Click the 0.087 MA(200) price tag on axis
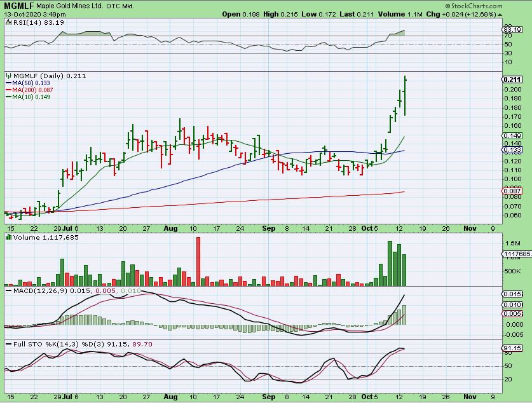 (511, 191)
